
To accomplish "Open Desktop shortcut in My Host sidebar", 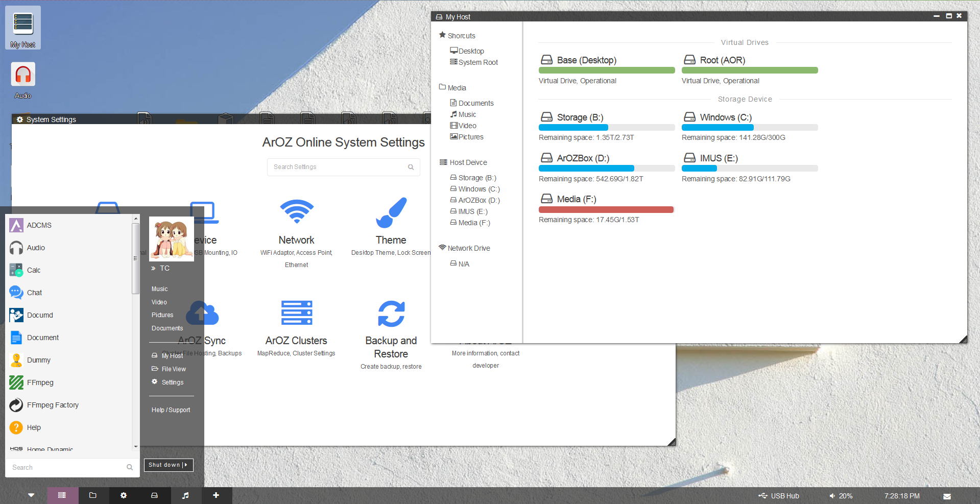I will [467, 51].
